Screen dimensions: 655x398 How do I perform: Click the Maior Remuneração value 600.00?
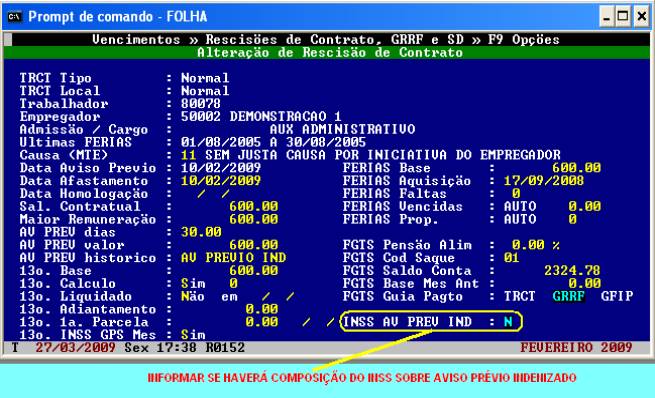254,219
